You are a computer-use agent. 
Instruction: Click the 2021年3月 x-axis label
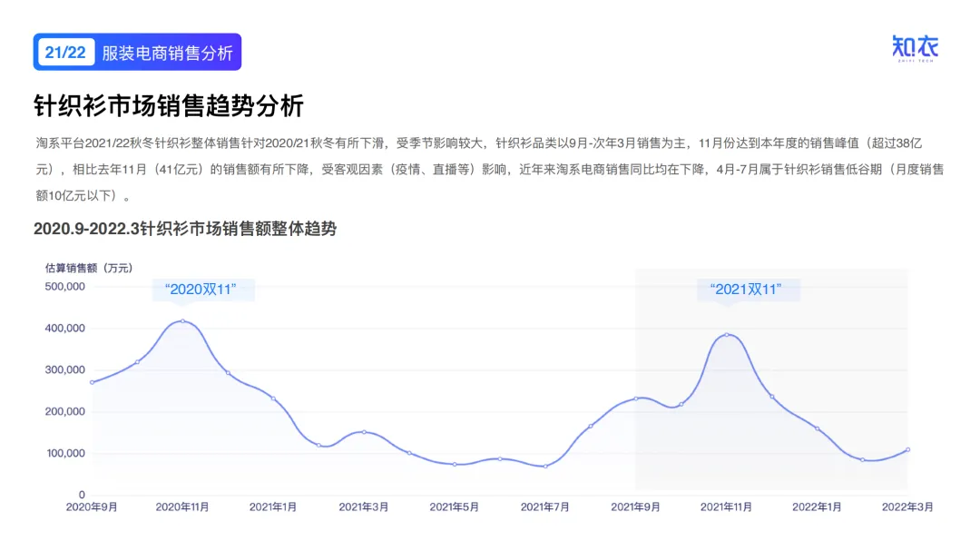[x=364, y=507]
